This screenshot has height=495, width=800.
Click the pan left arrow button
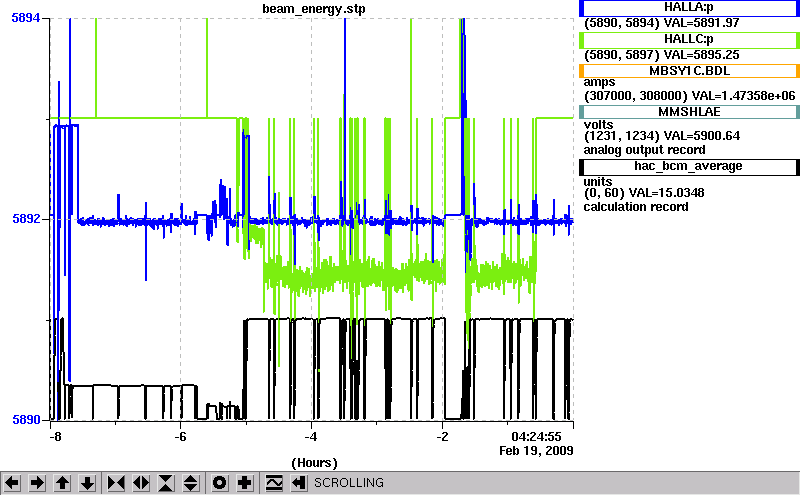pos(12,482)
